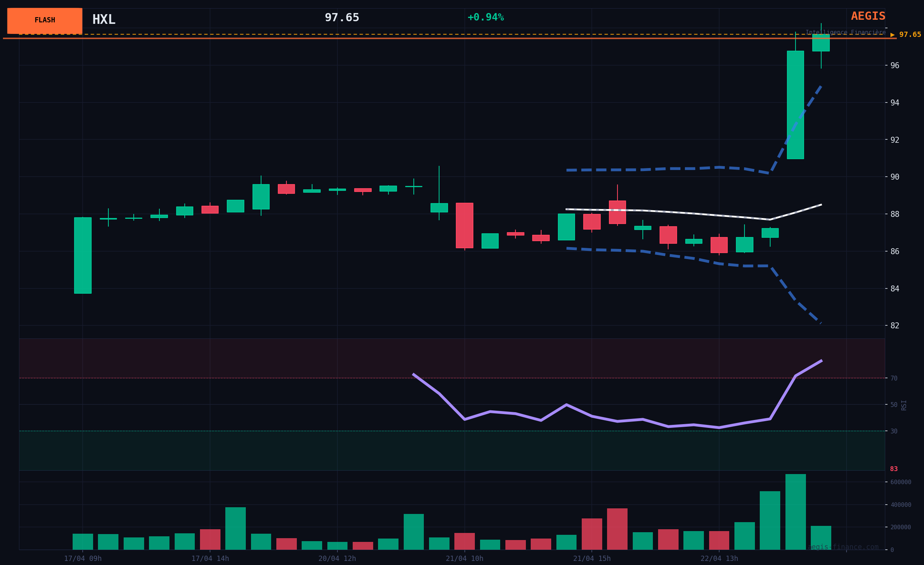This screenshot has width=924, height=565.
Task: Click the +0.94% change indicator
Action: coord(485,17)
